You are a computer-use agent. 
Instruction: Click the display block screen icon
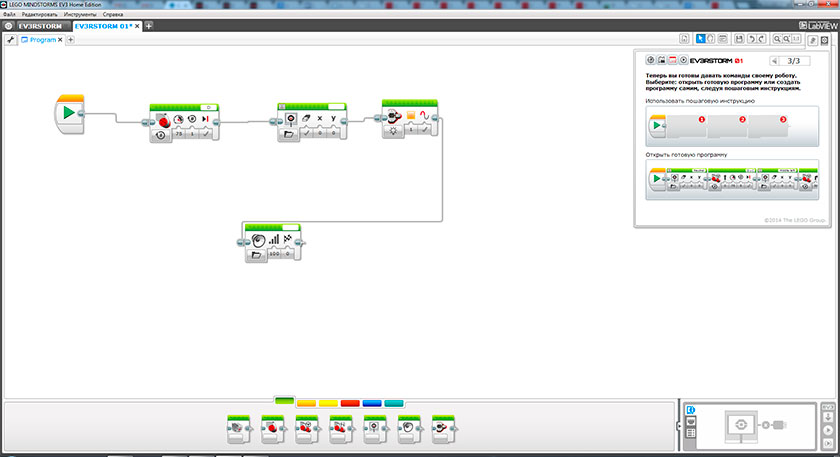[291, 118]
